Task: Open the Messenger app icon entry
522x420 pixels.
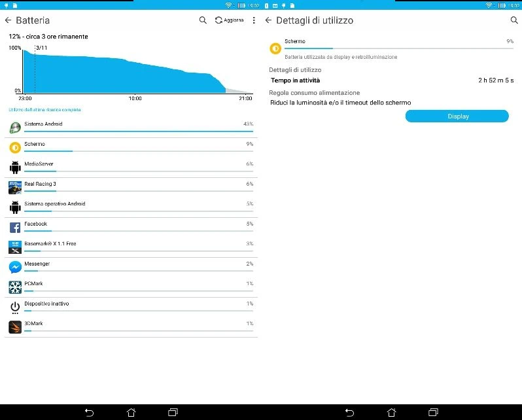Action: click(15, 268)
